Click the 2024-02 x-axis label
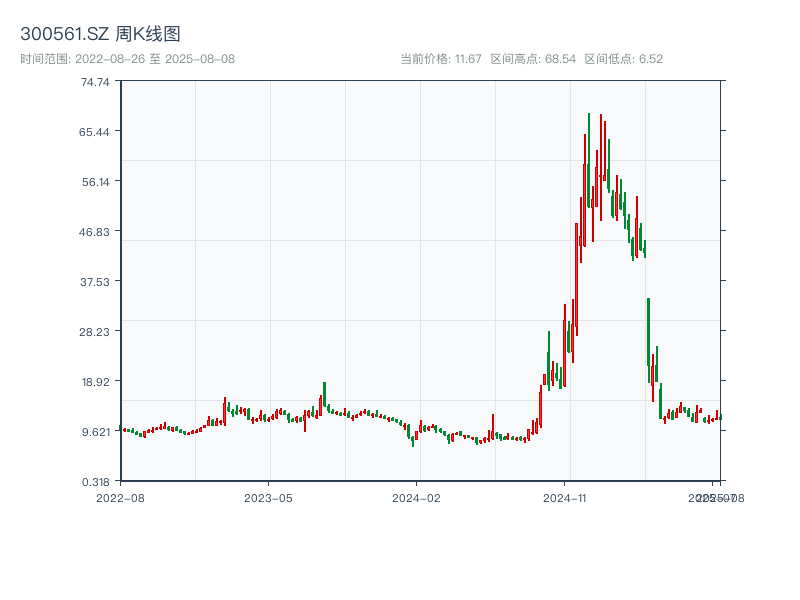The image size is (800, 600). coord(417,499)
